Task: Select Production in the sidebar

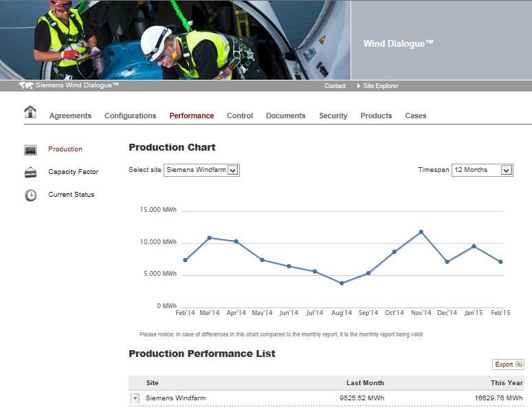Action: 65,149
